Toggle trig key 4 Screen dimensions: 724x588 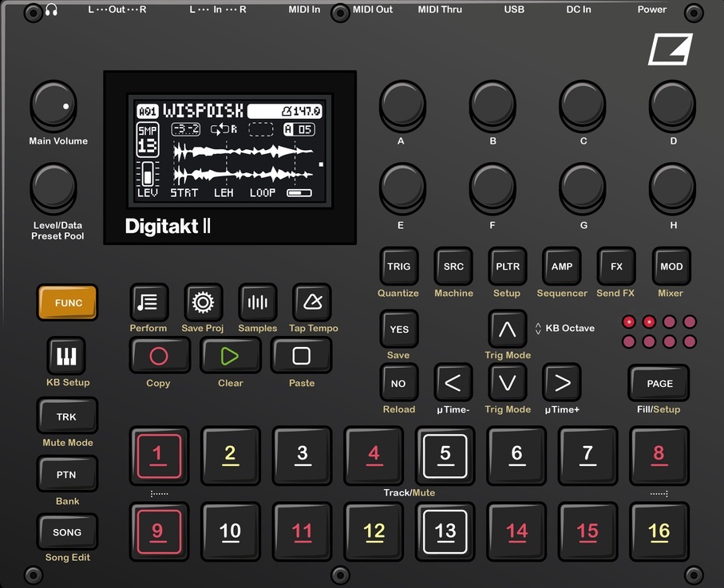coord(374,456)
